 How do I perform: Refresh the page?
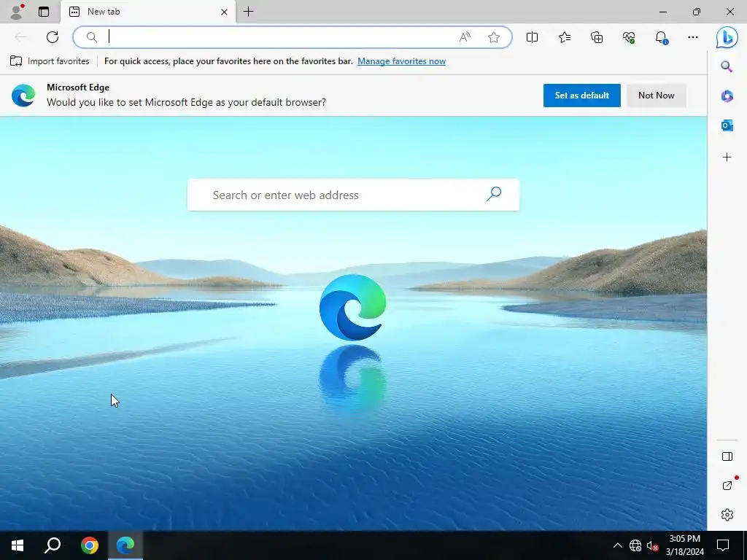click(x=53, y=37)
